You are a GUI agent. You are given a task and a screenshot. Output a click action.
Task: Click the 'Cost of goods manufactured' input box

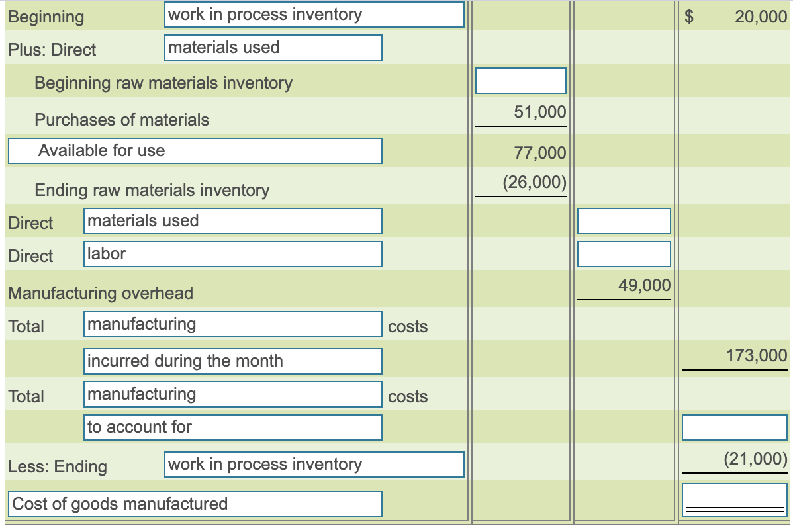tap(195, 504)
